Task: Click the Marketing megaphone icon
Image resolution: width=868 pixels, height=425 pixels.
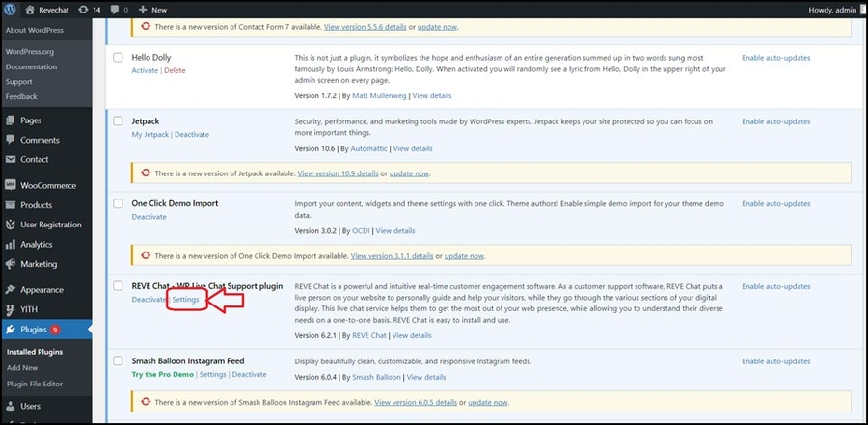Action: click(11, 264)
